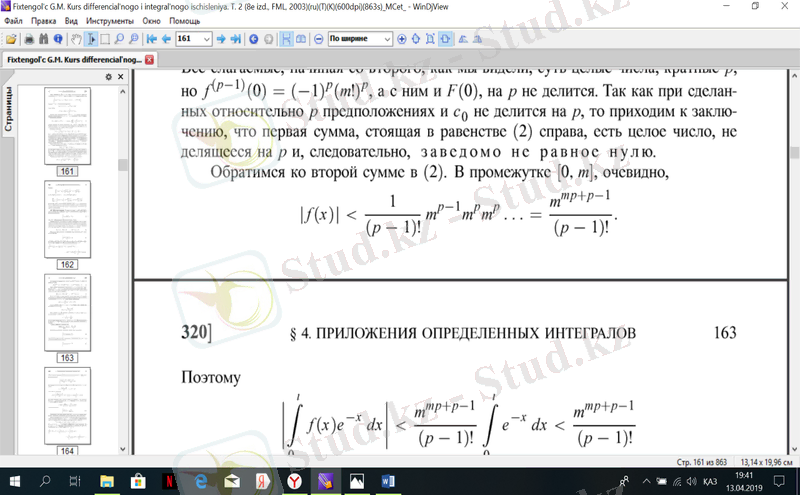Open the Windows Start menu
Viewport: 800px width, 495px height.
pos(14,481)
